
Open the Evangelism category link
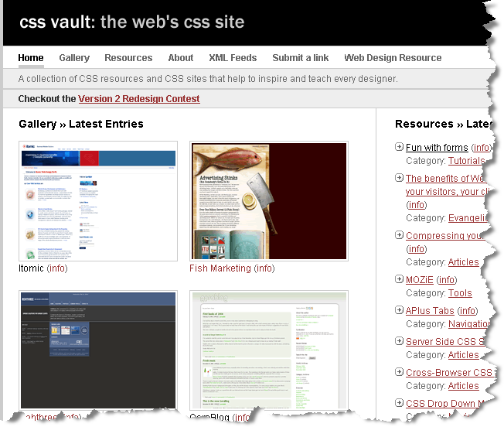pyautogui.click(x=468, y=218)
